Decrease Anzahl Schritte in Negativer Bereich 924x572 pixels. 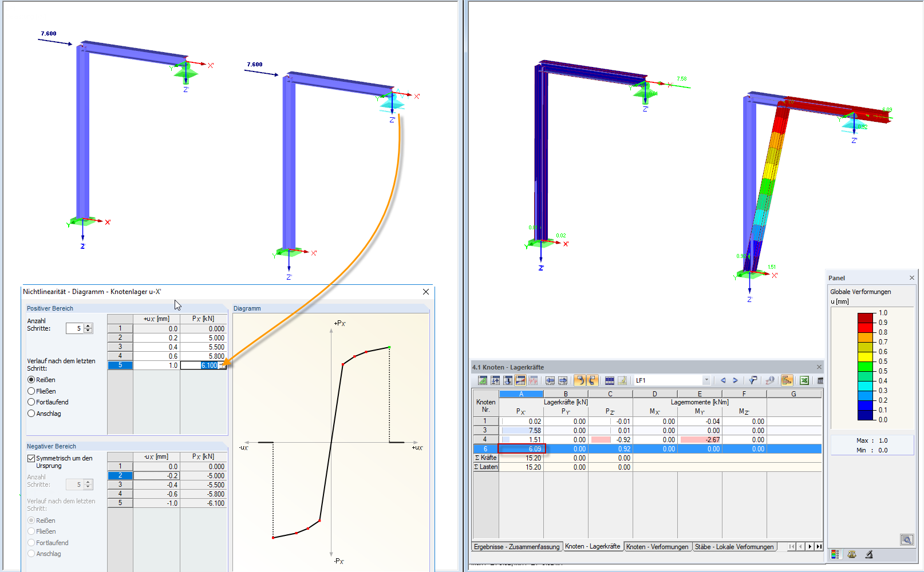(x=87, y=487)
